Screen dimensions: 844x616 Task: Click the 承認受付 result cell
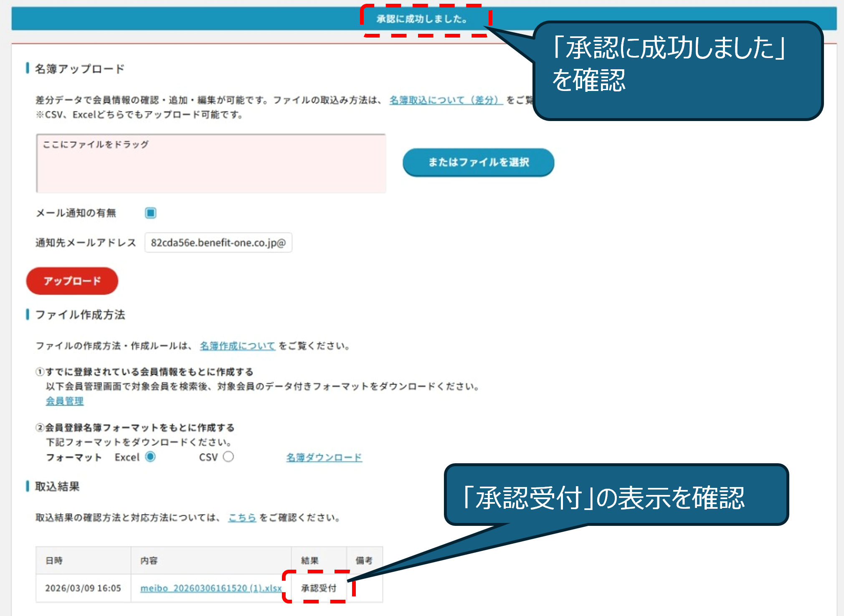tap(319, 588)
